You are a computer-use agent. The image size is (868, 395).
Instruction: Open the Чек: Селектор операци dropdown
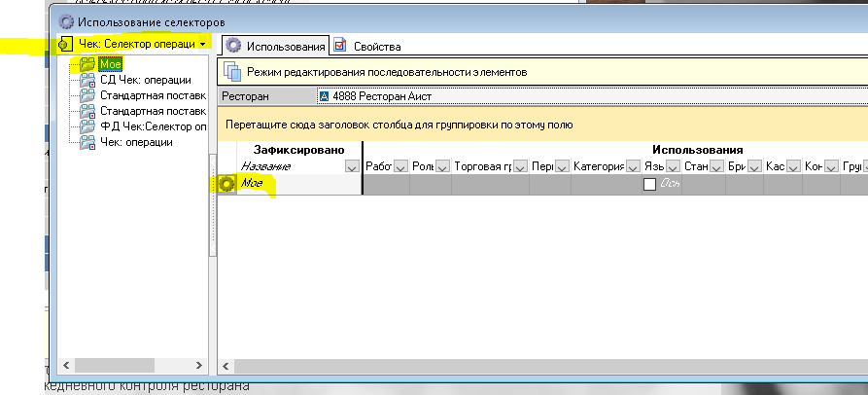201,45
